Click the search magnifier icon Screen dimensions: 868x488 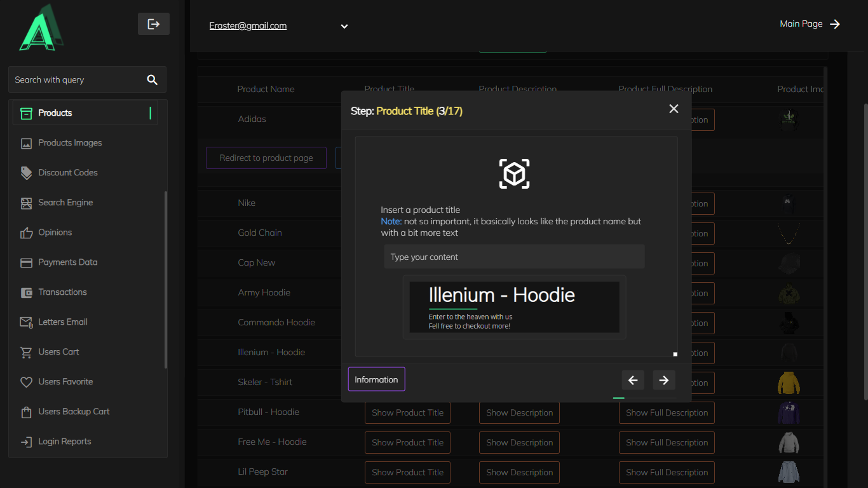[152, 79]
